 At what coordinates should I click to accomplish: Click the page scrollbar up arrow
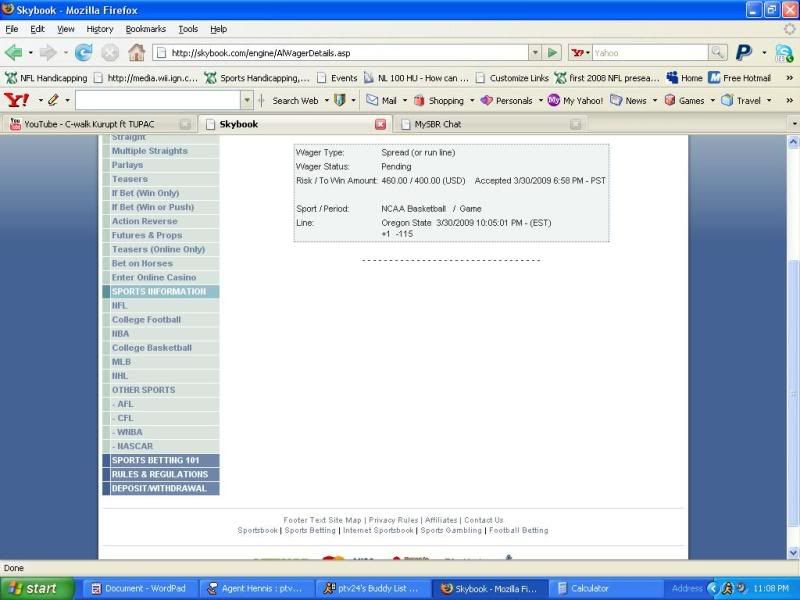(x=793, y=141)
